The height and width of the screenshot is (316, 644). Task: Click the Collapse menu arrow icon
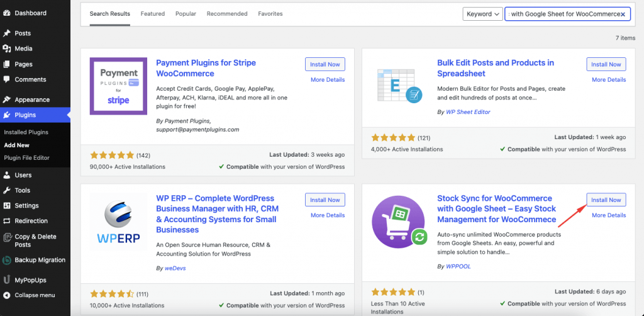6,295
